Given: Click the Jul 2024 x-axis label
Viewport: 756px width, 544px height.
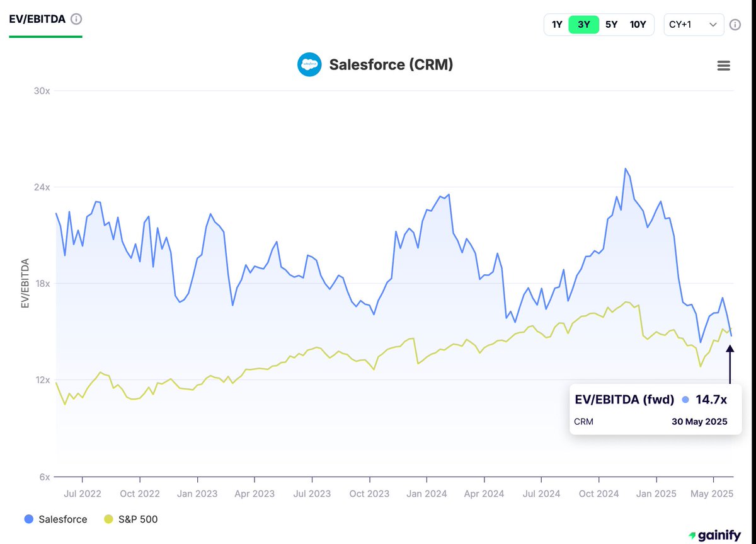Looking at the screenshot, I should coord(541,494).
